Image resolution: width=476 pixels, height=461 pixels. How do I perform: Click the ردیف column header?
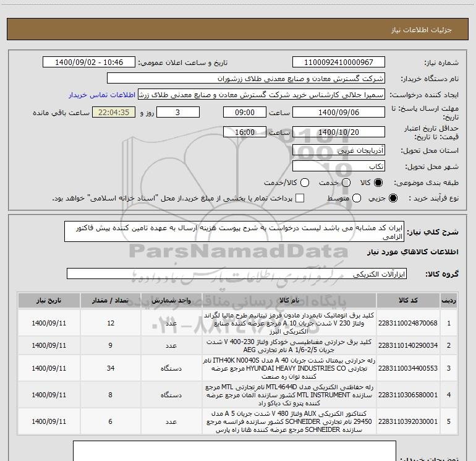[449, 301]
